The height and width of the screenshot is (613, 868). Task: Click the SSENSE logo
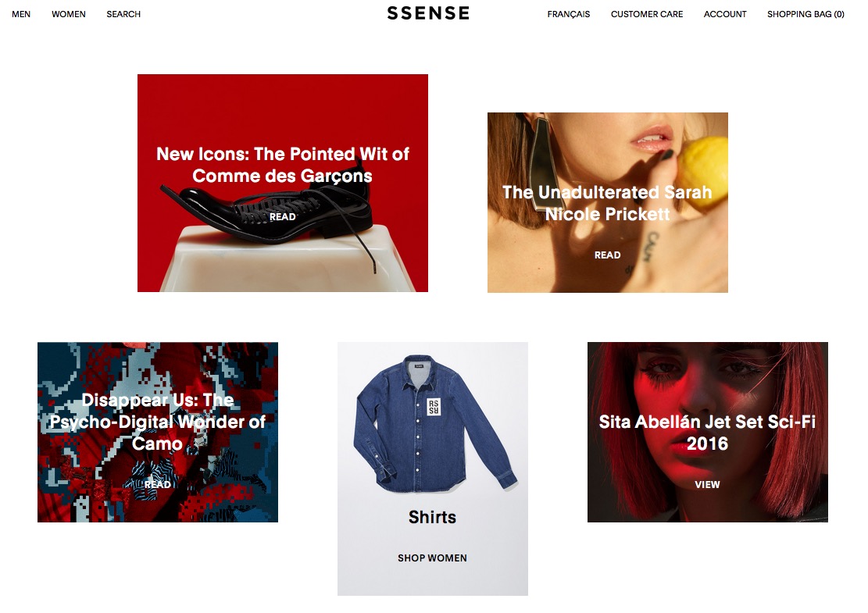(x=428, y=13)
